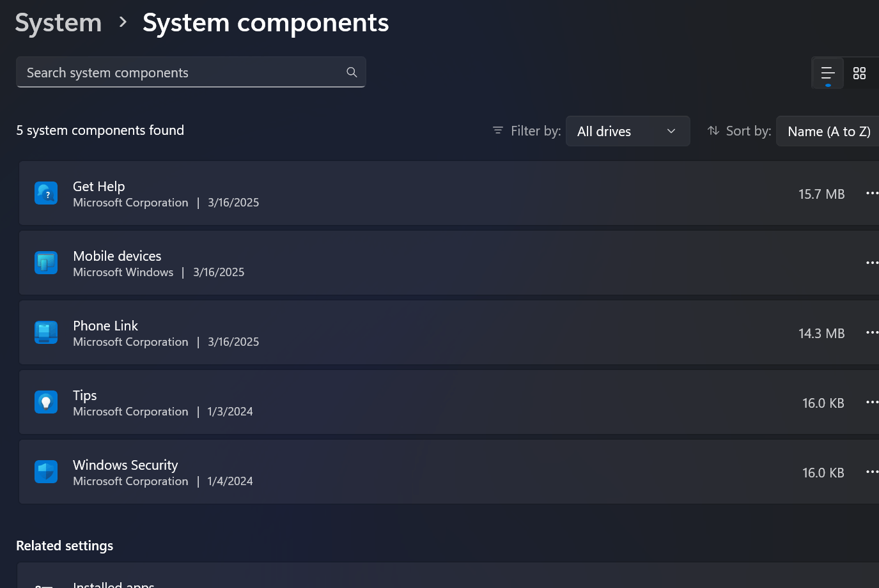The height and width of the screenshot is (588, 879).
Task: Click the Get Help app icon
Action: coord(46,193)
